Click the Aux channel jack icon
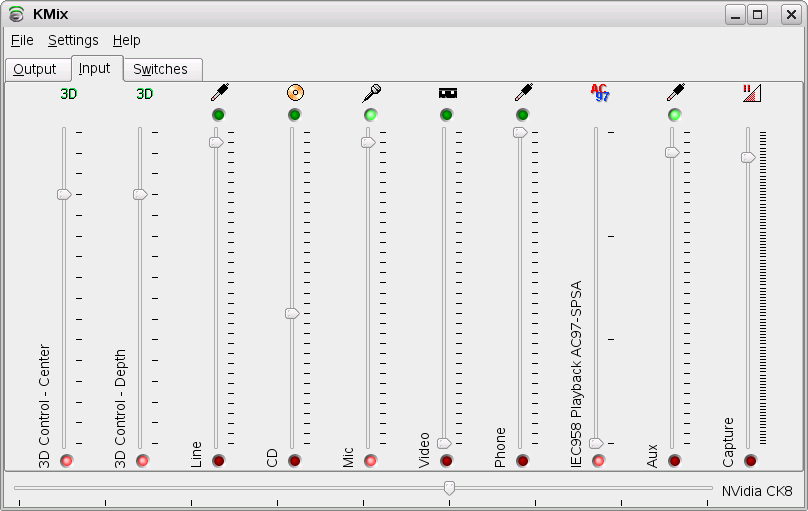 click(676, 93)
